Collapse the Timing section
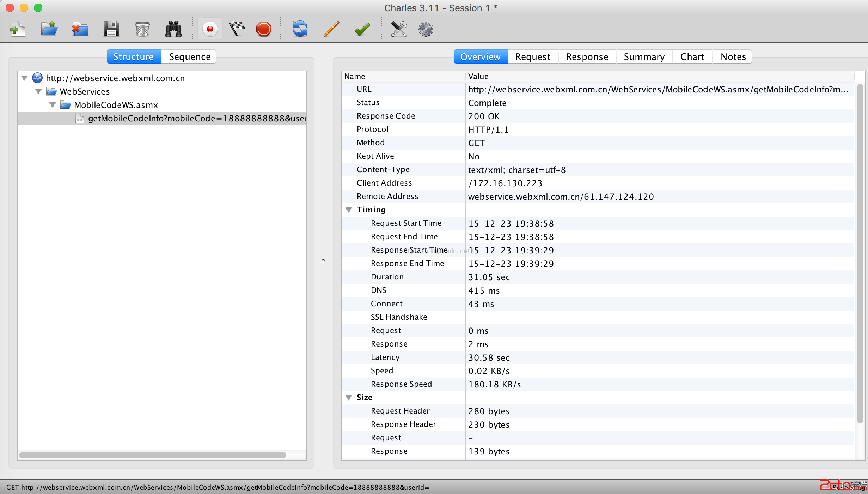 [349, 210]
